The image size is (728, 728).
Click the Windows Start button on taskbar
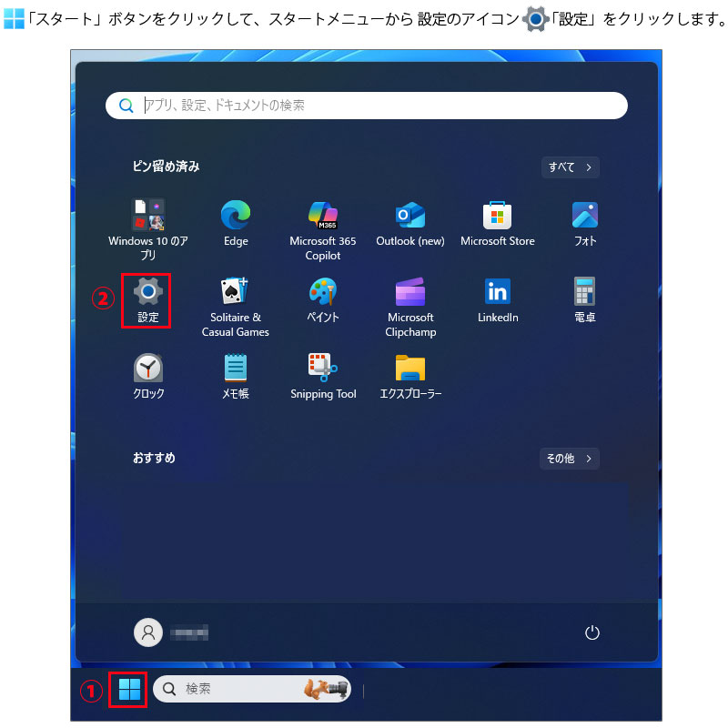click(129, 689)
